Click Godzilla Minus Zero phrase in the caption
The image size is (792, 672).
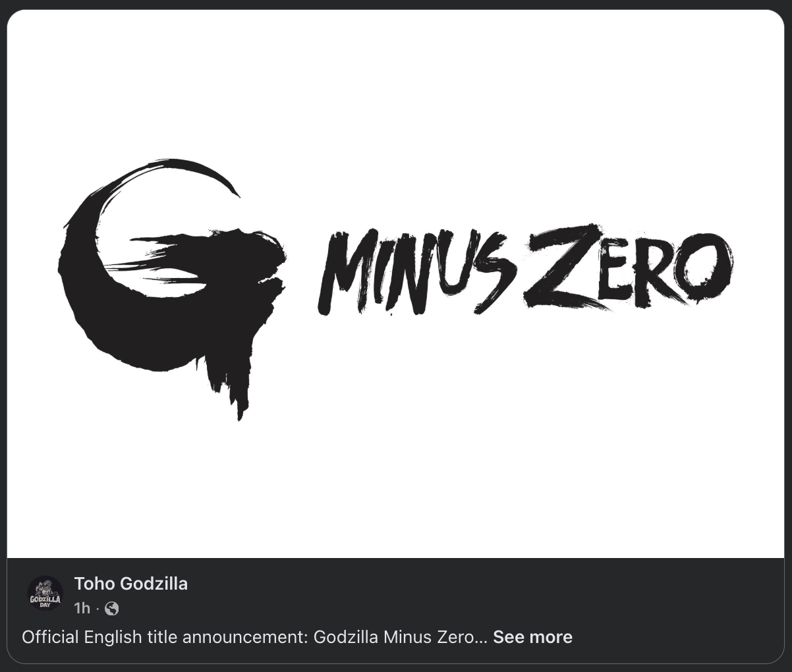393,637
